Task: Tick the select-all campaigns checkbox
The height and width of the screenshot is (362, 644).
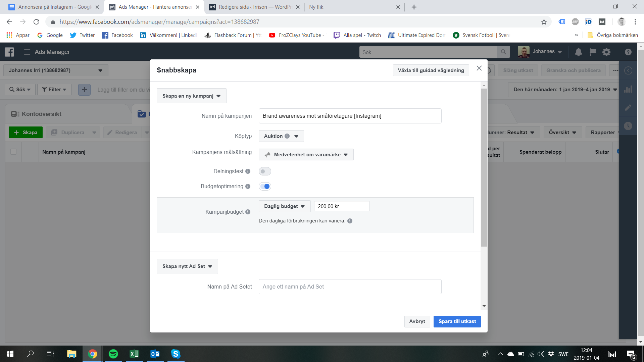Action: tap(13, 152)
